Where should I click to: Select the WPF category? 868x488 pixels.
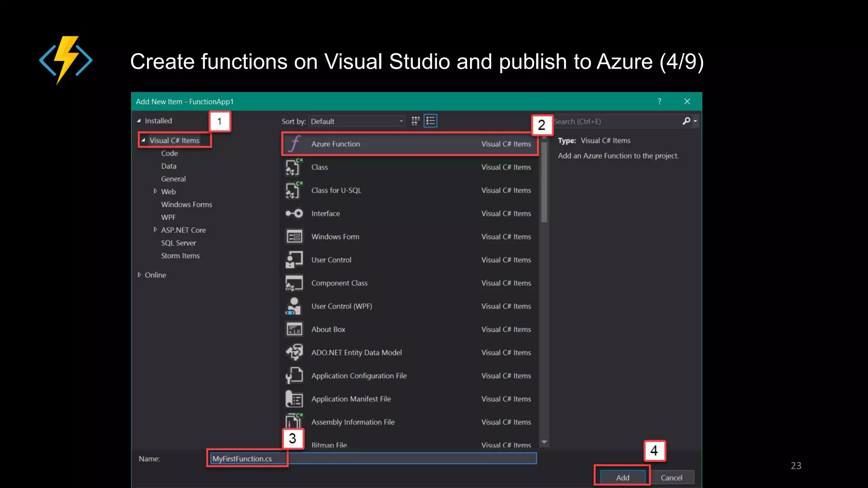click(168, 217)
